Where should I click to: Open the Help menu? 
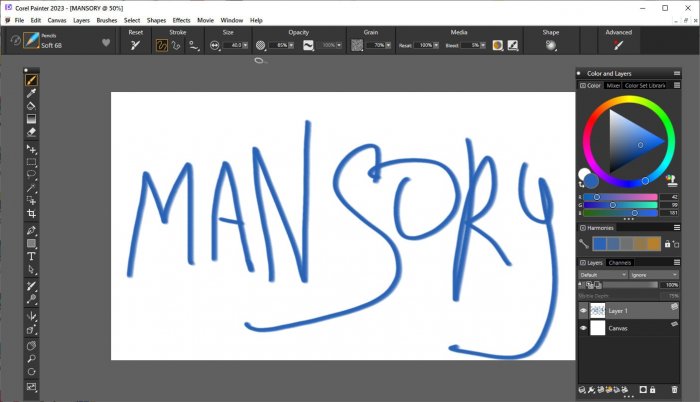point(256,20)
